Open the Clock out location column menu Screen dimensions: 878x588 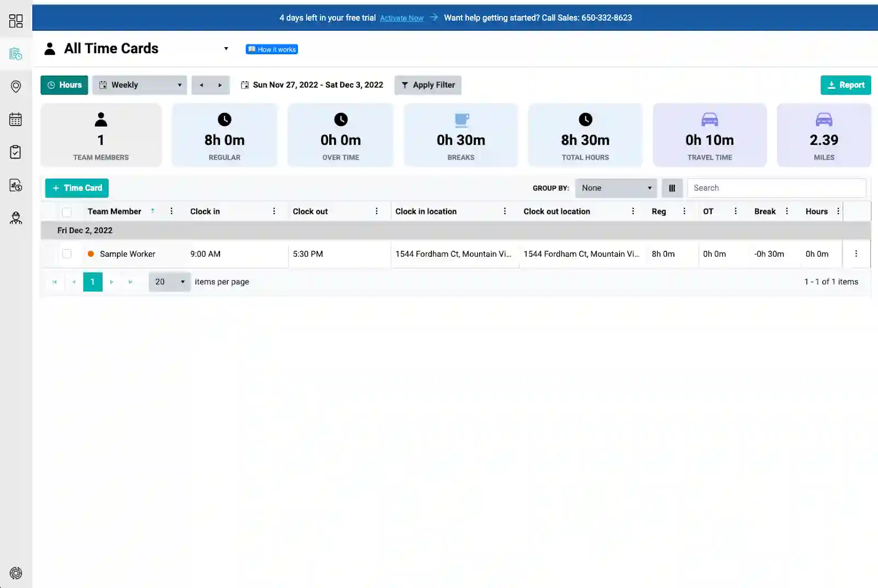[633, 212]
